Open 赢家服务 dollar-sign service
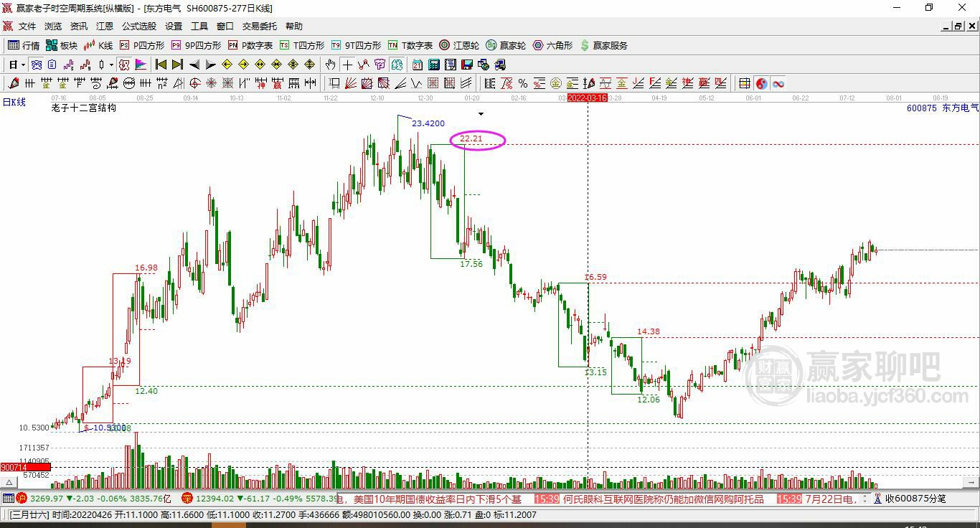The image size is (980, 528). coord(604,45)
